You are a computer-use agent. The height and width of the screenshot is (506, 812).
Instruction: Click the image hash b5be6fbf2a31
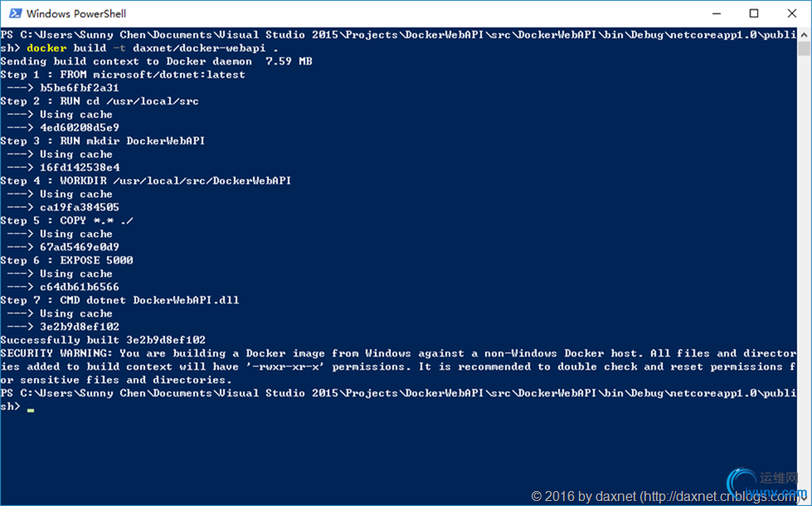(80, 88)
